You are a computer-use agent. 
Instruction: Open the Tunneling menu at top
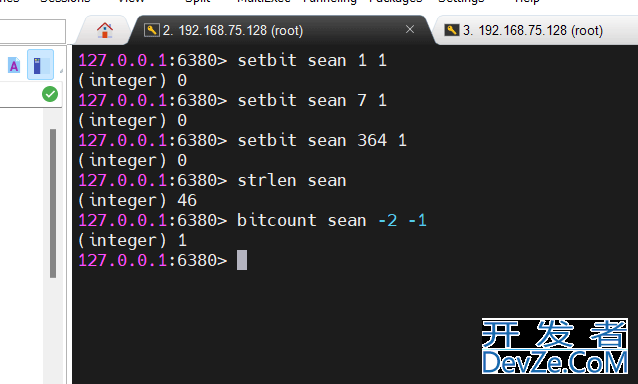pos(330,2)
